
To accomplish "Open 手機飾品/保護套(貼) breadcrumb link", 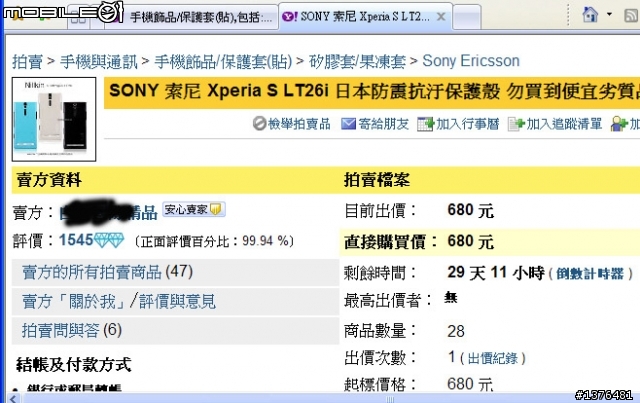I will coord(223,62).
